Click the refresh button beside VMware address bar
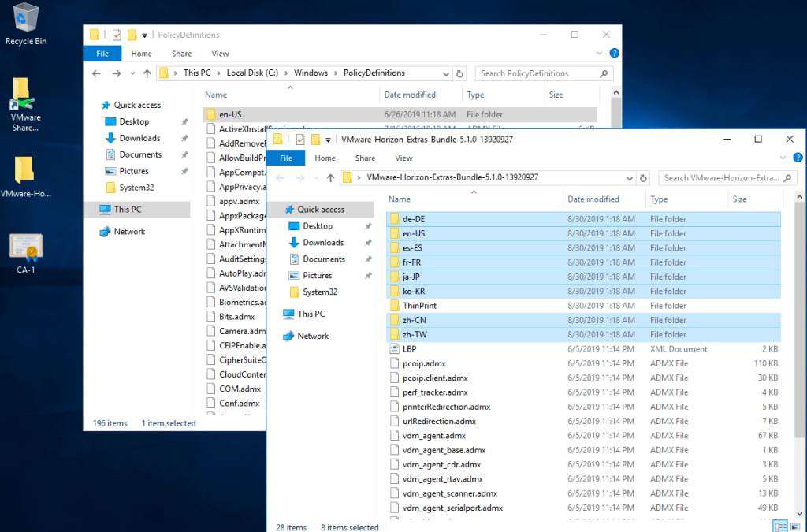 click(643, 178)
